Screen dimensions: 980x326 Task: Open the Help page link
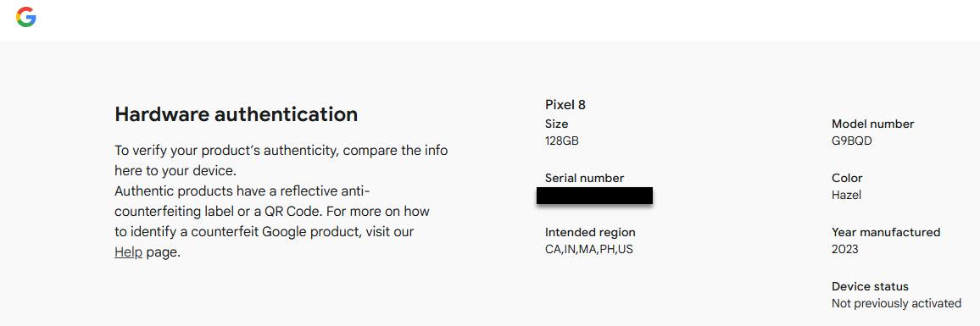pyautogui.click(x=129, y=252)
